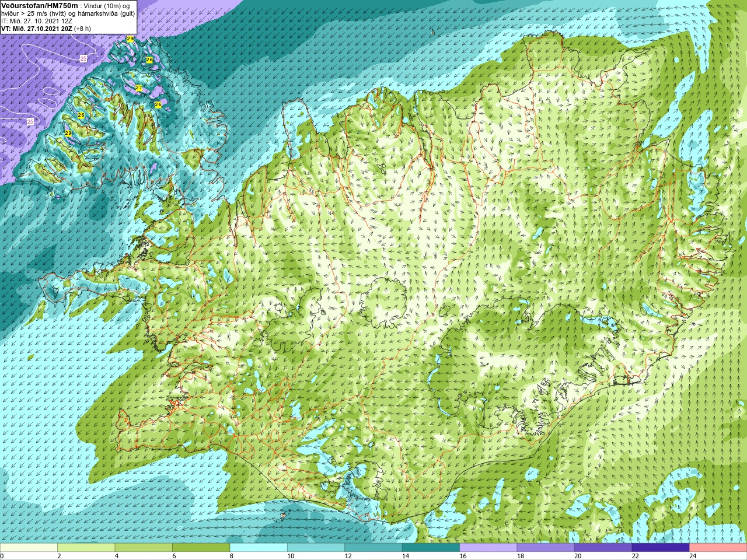747x560 pixels.
Task: Click the legend tick label '18'
Action: [521, 556]
